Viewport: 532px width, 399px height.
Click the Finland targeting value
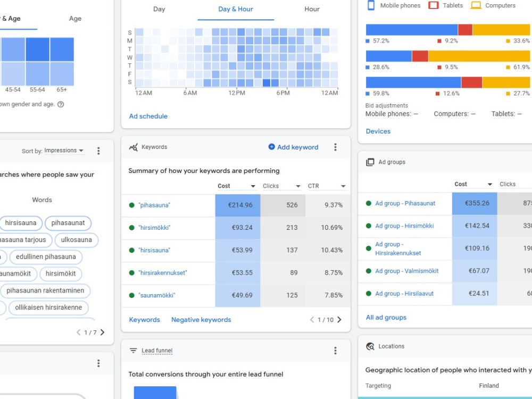click(488, 386)
